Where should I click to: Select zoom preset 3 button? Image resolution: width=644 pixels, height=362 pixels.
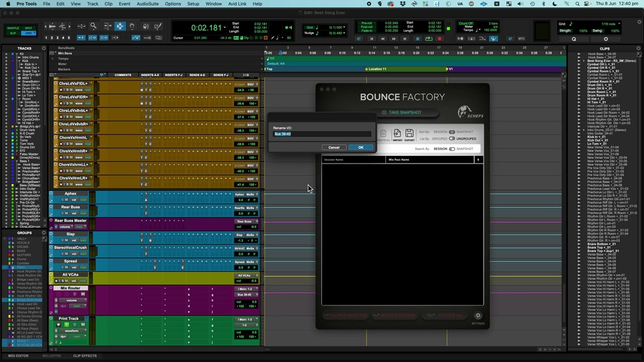[57, 38]
